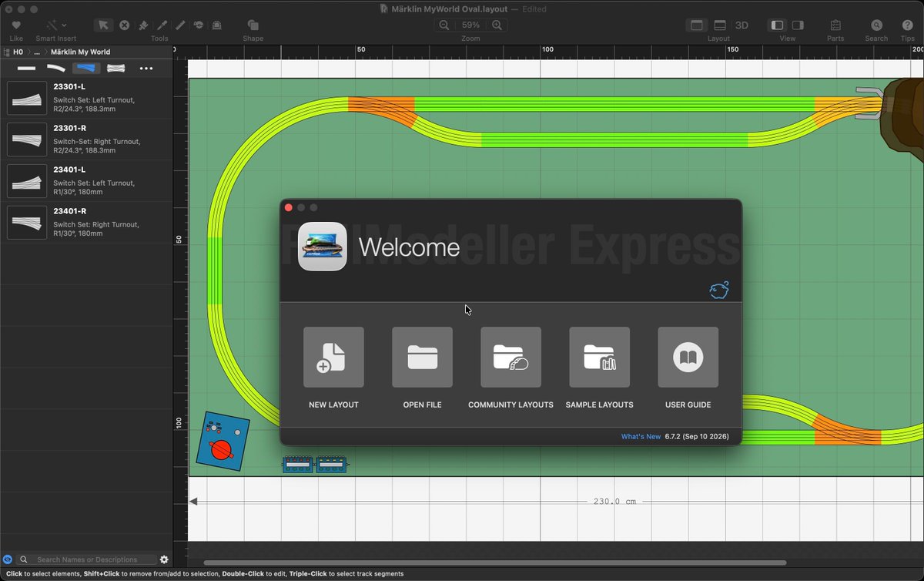The height and width of the screenshot is (581, 924).
Task: Open the Parts list
Action: 835,25
